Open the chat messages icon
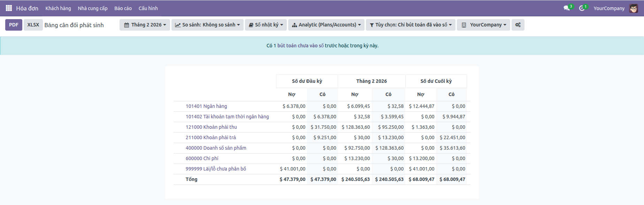 tap(567, 8)
